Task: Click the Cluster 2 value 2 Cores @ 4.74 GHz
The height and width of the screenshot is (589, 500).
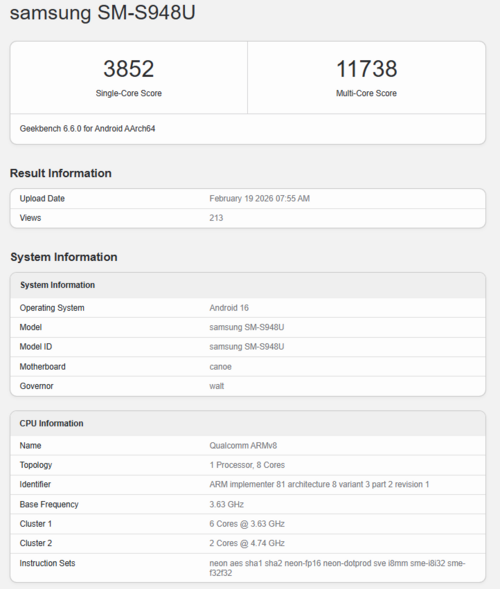Action: coord(247,543)
